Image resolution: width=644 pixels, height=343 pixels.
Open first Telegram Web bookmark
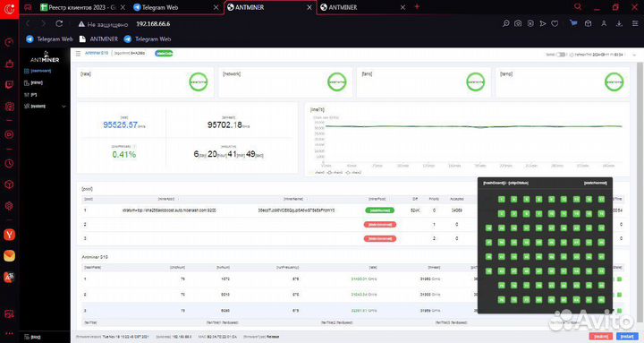[x=49, y=39]
